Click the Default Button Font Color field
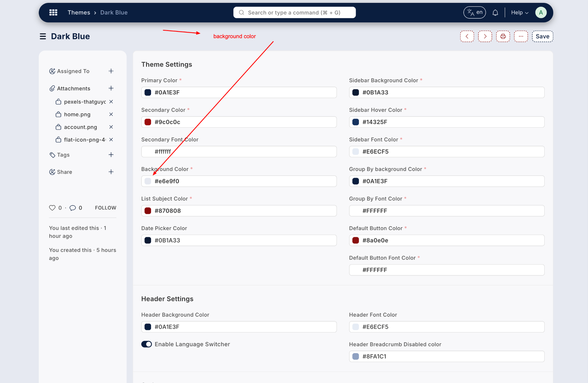The height and width of the screenshot is (383, 588). pyautogui.click(x=447, y=270)
